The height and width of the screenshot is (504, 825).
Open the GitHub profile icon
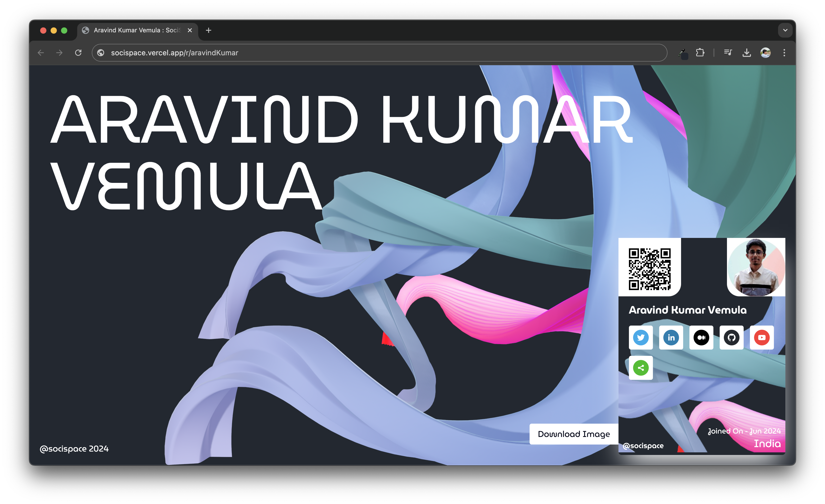[x=731, y=337]
